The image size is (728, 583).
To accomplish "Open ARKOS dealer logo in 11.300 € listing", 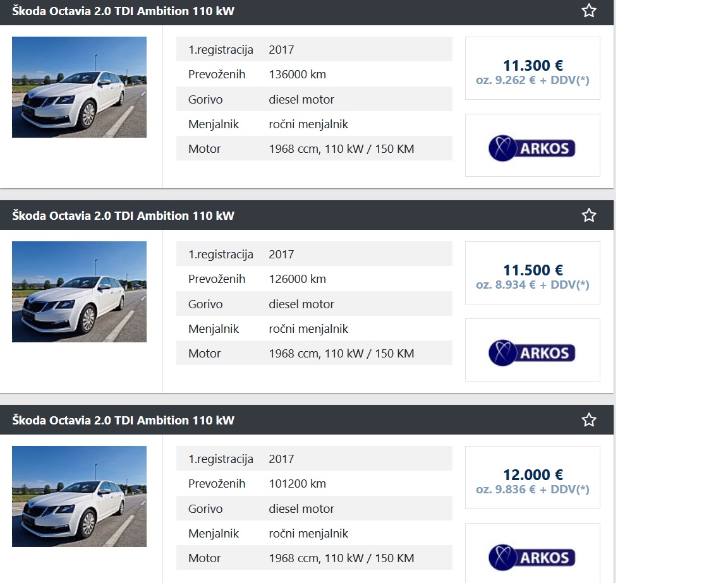I will tap(532, 148).
